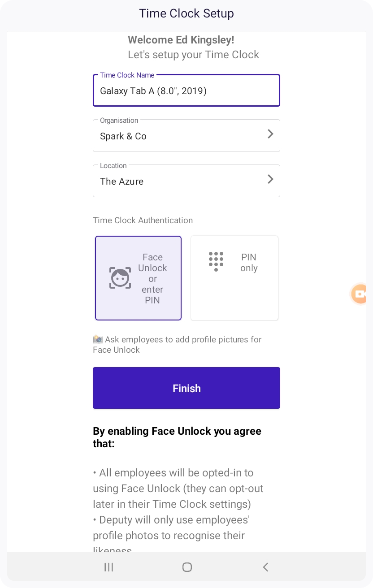Image resolution: width=373 pixels, height=588 pixels.
Task: Tap the Time Clock Setup title
Action: click(186, 13)
